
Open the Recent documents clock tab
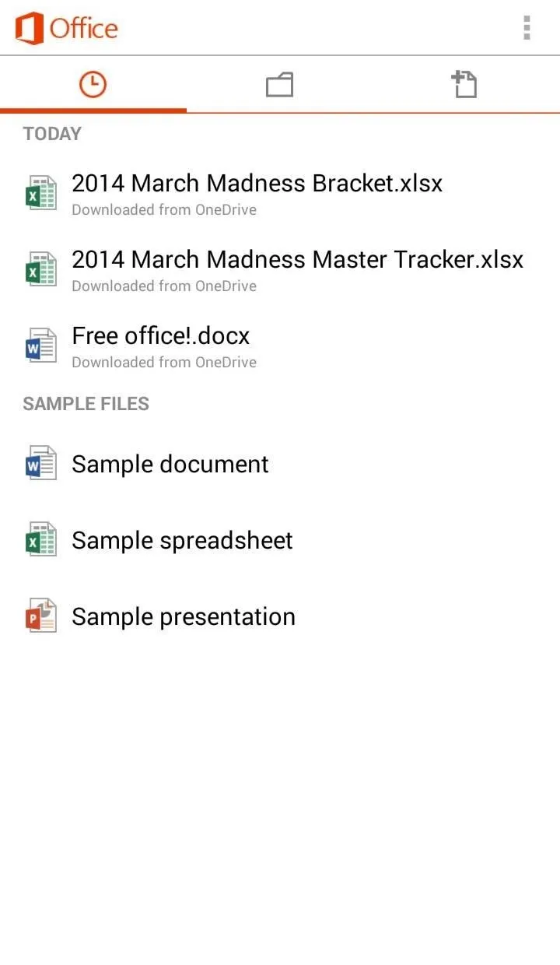pos(93,84)
